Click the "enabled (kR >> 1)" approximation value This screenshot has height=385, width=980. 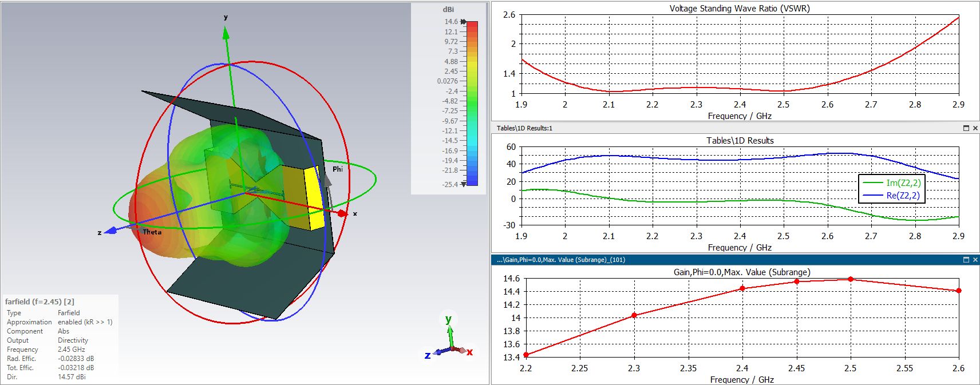tap(85, 322)
